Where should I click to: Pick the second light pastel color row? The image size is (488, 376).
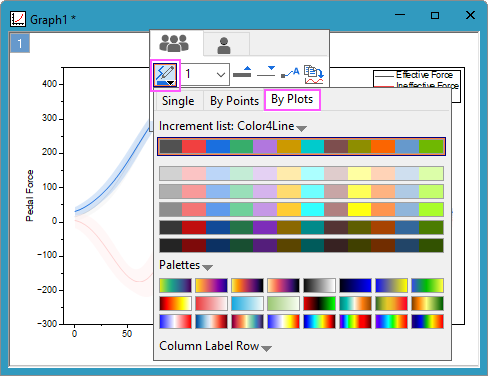coord(301,191)
